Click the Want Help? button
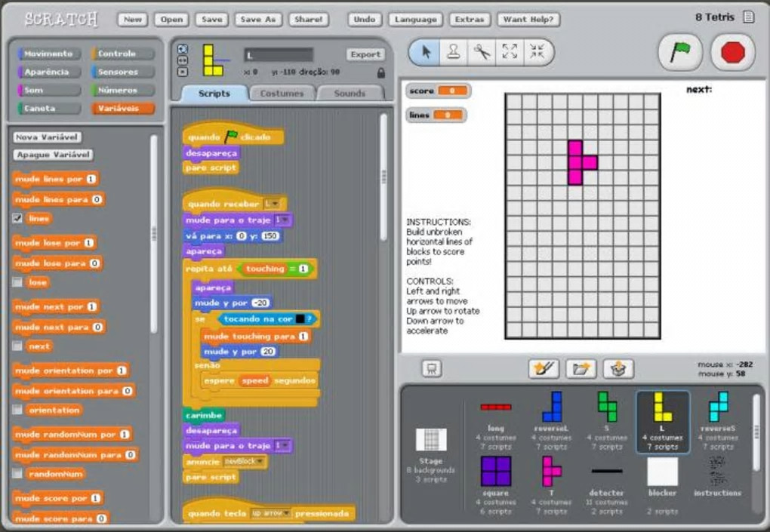The height and width of the screenshot is (532, 770). [x=528, y=19]
